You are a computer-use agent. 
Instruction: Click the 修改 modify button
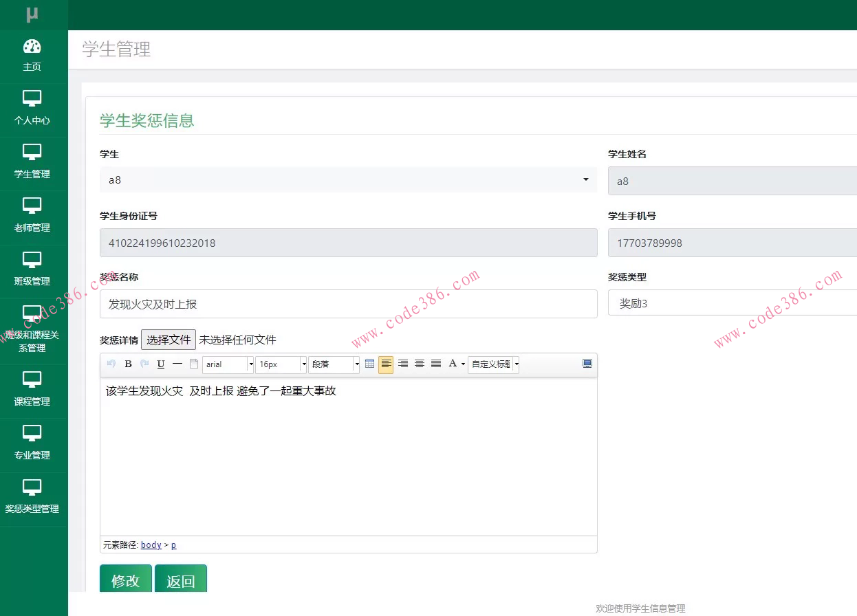(125, 580)
